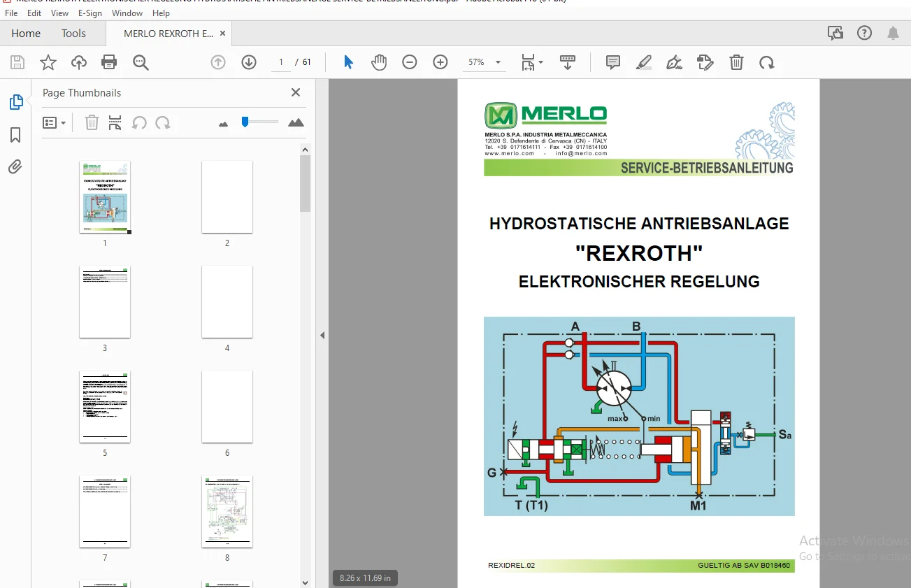The height and width of the screenshot is (588, 911).
Task: Open notifications bell icon
Action: point(893,33)
